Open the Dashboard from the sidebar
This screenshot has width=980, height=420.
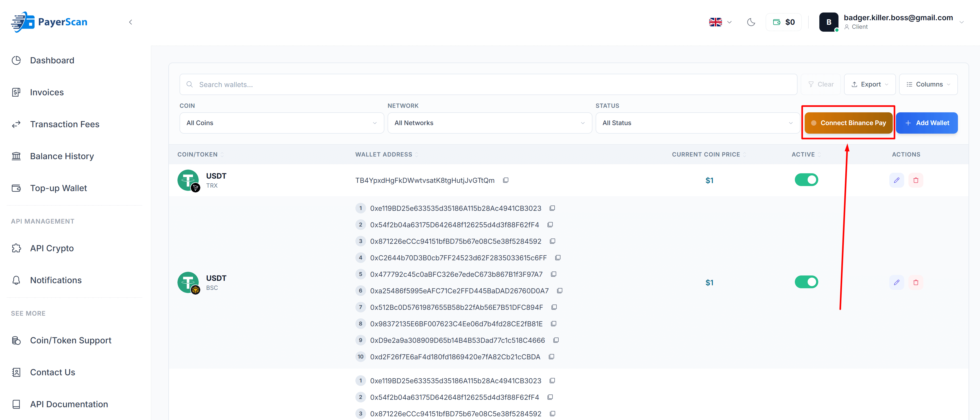tap(52, 60)
